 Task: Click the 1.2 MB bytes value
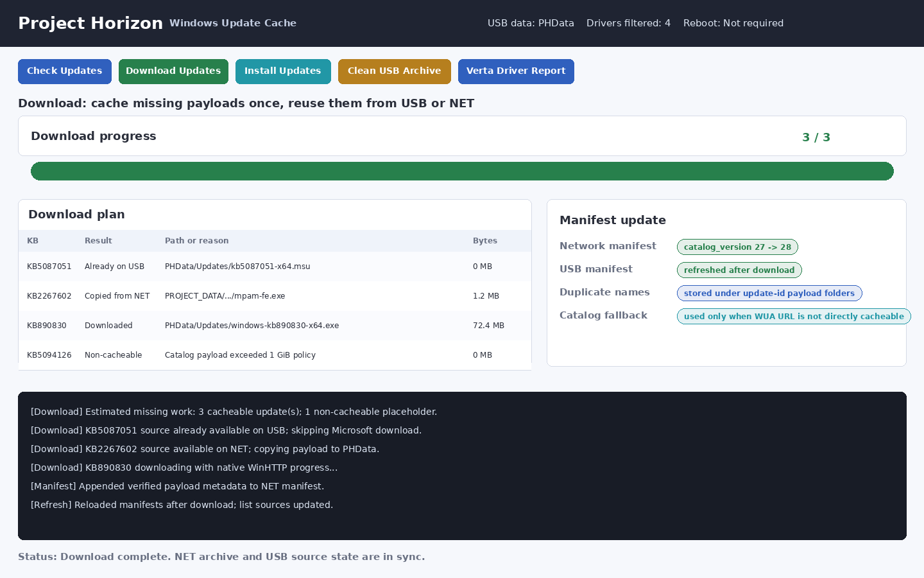coord(486,296)
